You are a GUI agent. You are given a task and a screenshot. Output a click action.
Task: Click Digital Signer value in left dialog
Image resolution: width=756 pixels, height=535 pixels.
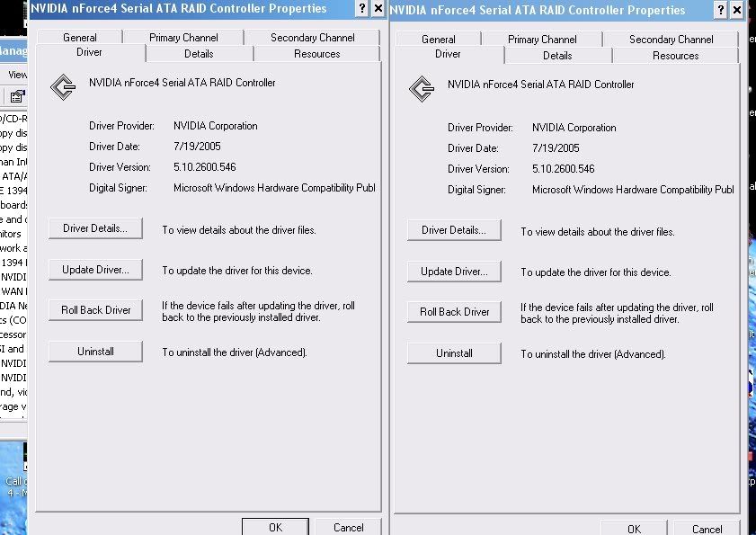coord(274,188)
